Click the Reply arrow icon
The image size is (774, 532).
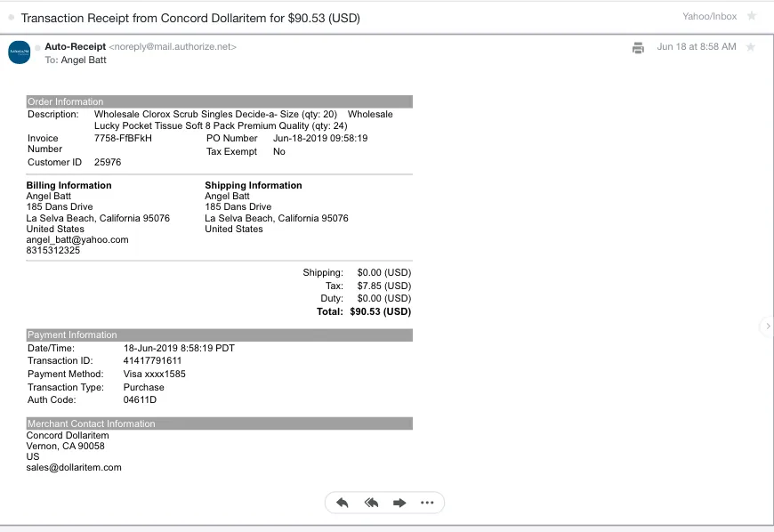point(343,503)
